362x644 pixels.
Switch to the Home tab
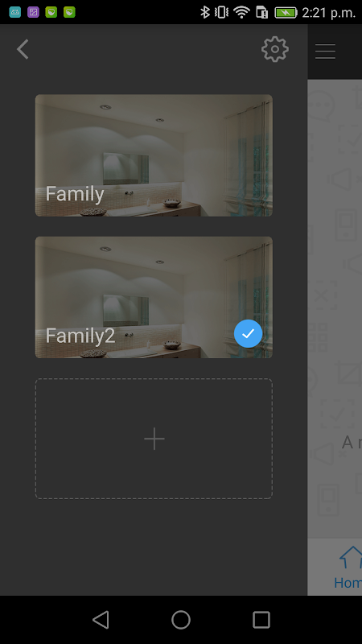(x=348, y=567)
